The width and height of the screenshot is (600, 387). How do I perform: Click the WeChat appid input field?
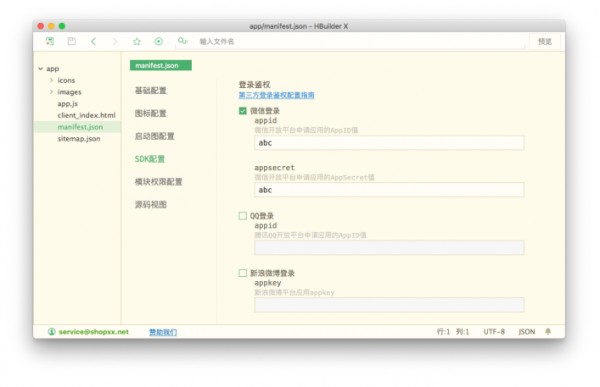point(389,143)
